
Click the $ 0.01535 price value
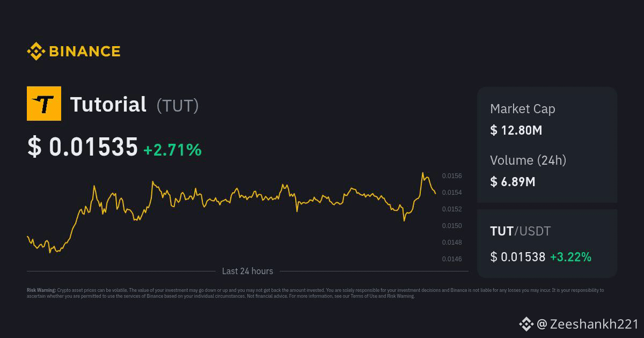[83, 147]
